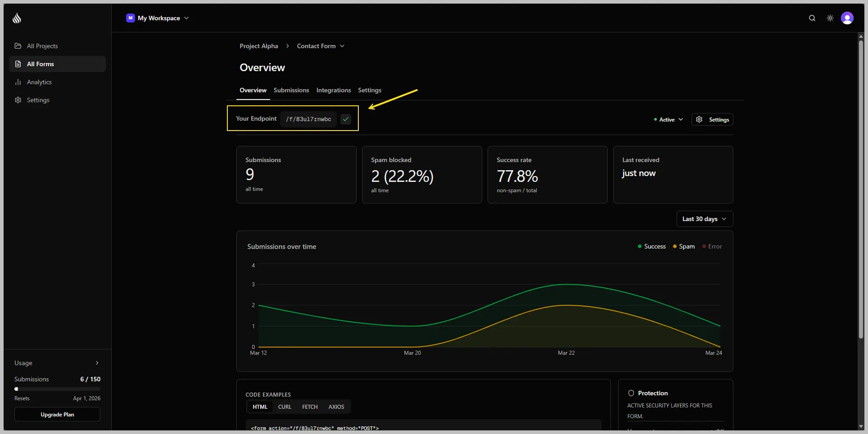Toggle light mode with the sun icon
The image size is (868, 434).
pyautogui.click(x=830, y=18)
